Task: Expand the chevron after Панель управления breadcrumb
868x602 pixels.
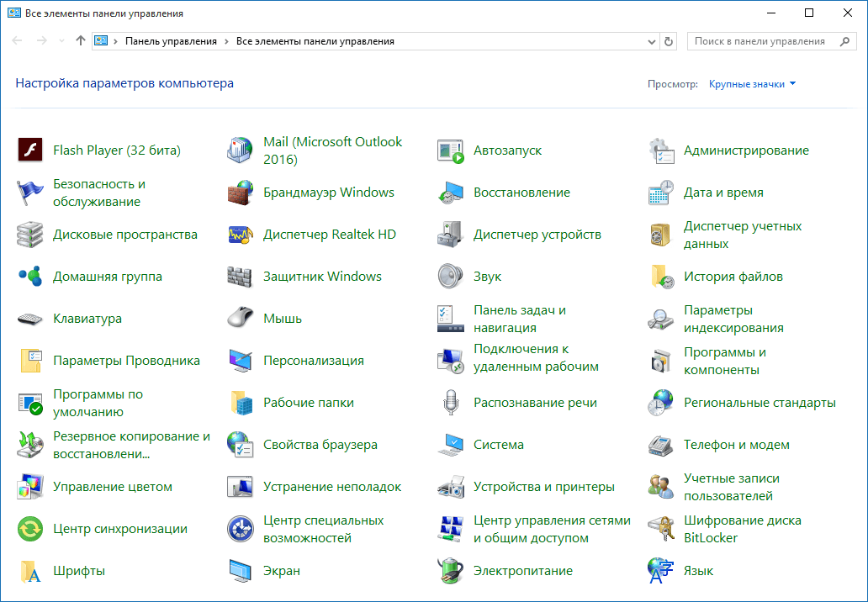Action: click(x=227, y=41)
